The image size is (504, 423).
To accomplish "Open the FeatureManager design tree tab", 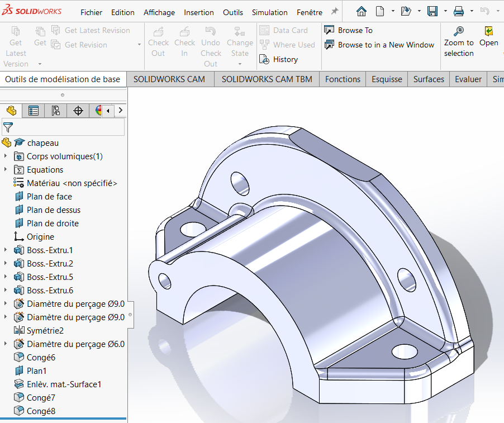I will [x=11, y=111].
